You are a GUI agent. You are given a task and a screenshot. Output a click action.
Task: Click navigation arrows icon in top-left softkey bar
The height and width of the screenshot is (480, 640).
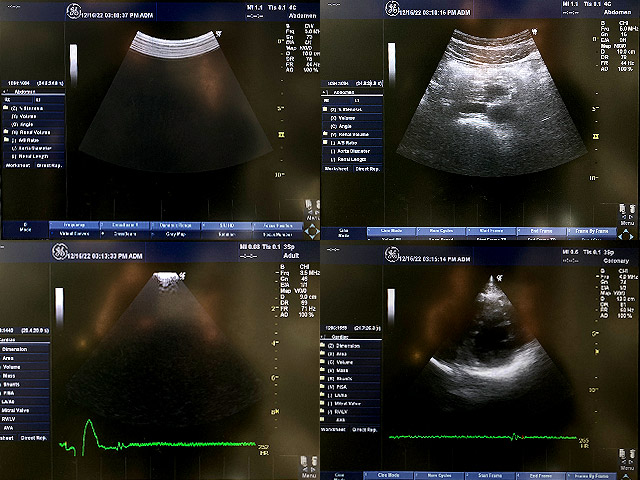pos(312,231)
